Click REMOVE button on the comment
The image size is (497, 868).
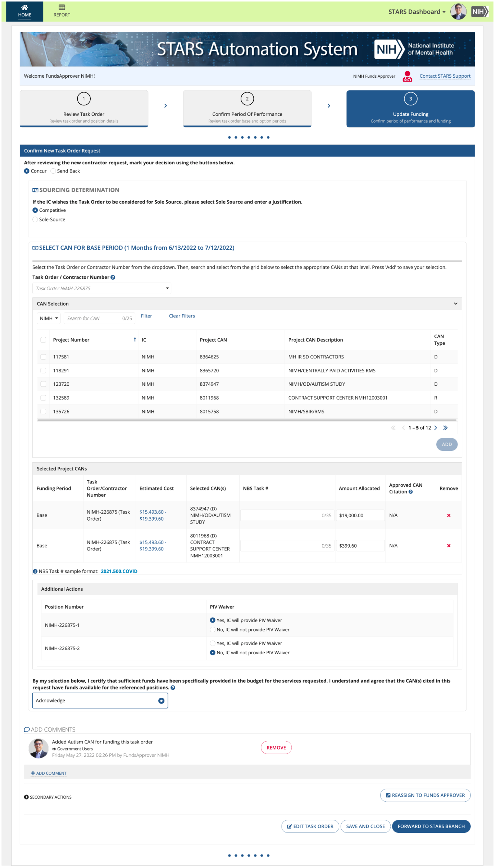click(276, 748)
